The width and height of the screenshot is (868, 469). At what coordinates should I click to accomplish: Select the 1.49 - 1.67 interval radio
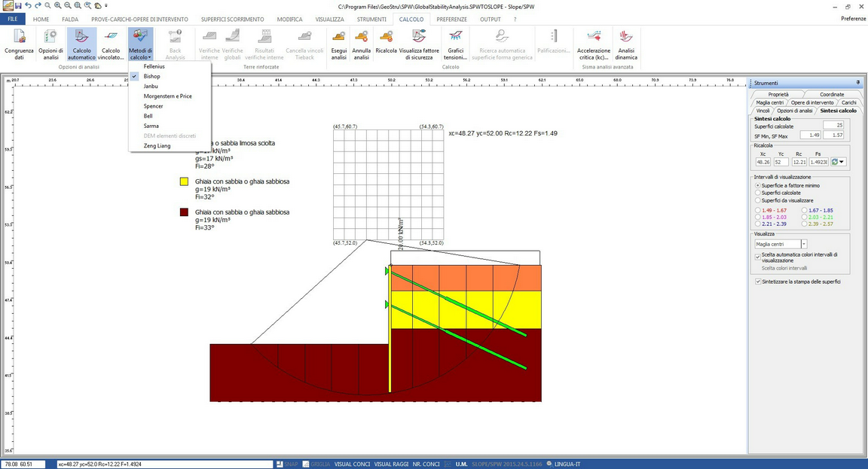coord(758,210)
